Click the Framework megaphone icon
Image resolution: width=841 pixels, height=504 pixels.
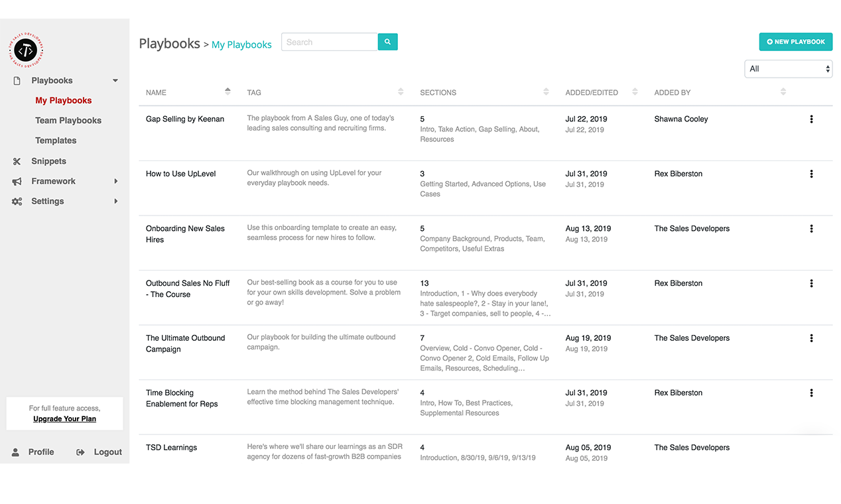coord(17,181)
